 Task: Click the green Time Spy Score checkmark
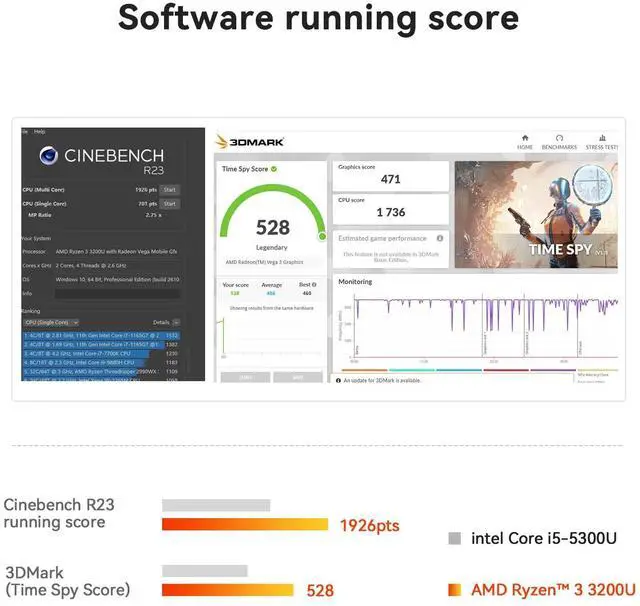[x=274, y=169]
